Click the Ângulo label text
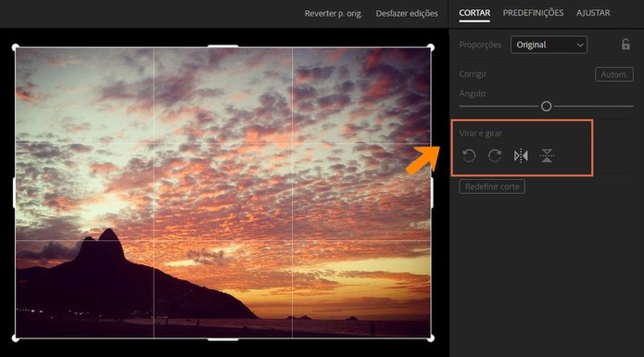644x357 pixels. click(x=473, y=94)
